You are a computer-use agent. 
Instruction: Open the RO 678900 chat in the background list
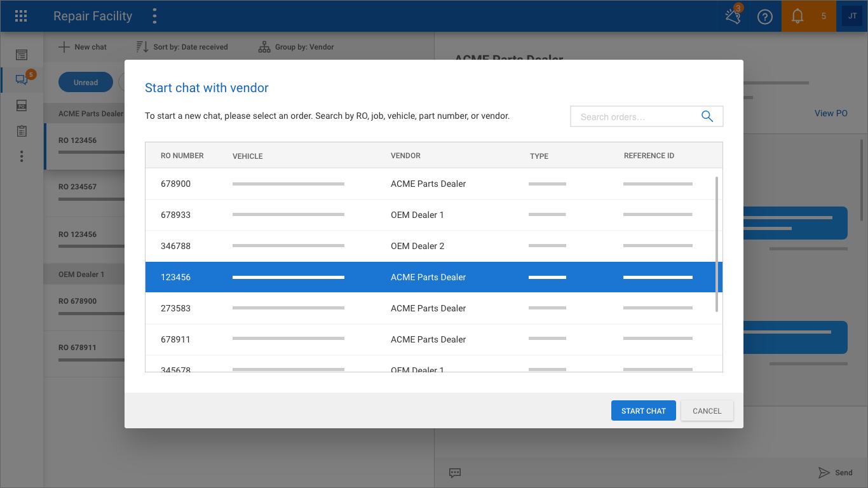click(x=84, y=308)
